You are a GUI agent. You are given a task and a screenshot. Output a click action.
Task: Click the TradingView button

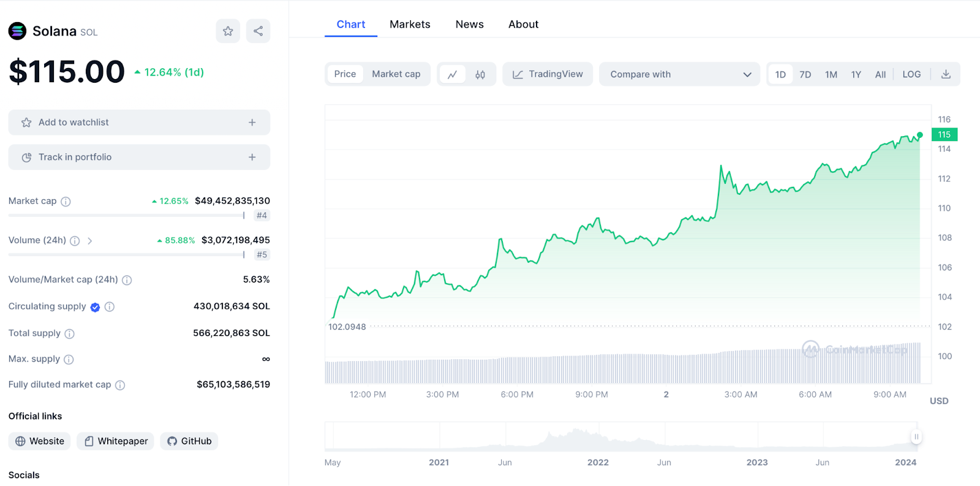point(548,74)
